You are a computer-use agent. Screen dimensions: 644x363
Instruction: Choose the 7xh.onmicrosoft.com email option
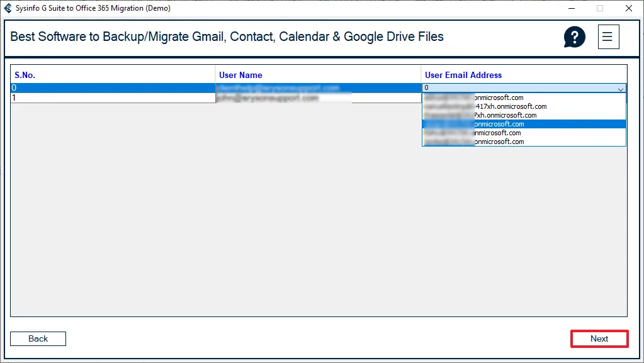524,115
